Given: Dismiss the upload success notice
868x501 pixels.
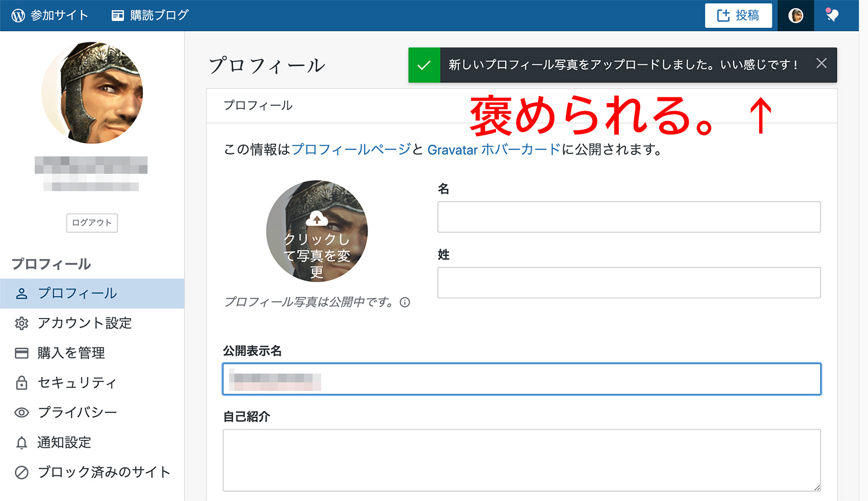Looking at the screenshot, I should click(x=821, y=64).
